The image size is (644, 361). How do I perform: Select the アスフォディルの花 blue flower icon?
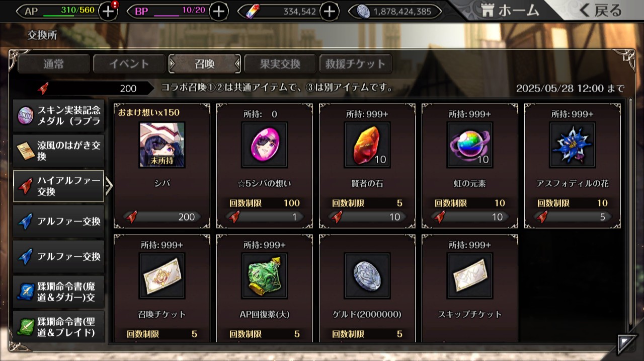point(573,145)
